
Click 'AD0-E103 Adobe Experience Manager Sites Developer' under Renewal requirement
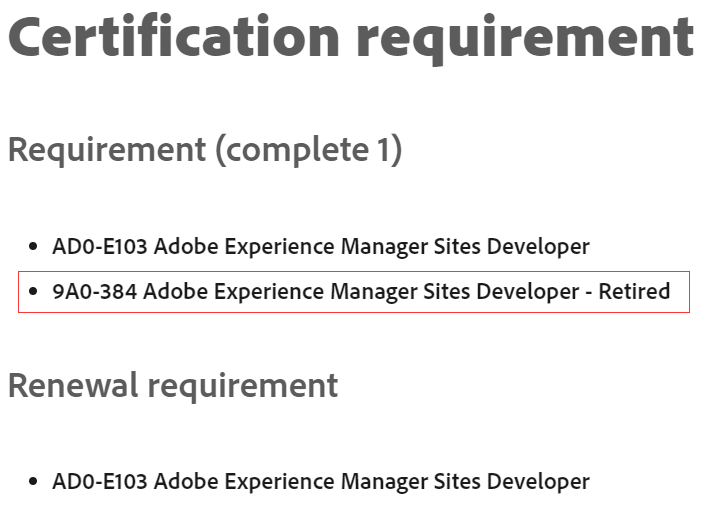321,482
